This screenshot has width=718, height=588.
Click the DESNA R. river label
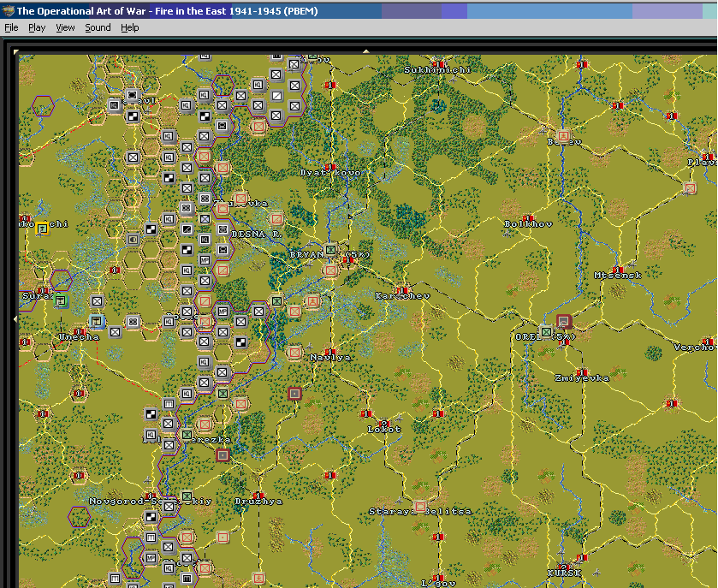(x=257, y=234)
